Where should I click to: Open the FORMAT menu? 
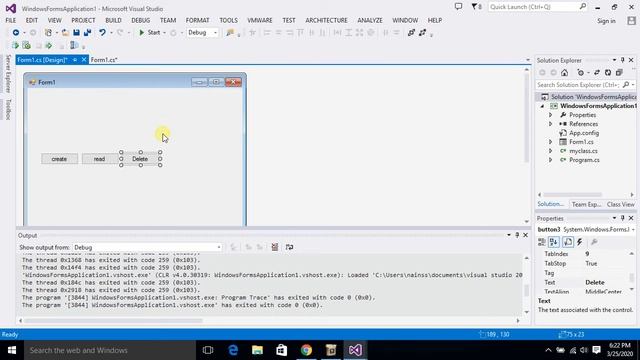click(x=197, y=20)
